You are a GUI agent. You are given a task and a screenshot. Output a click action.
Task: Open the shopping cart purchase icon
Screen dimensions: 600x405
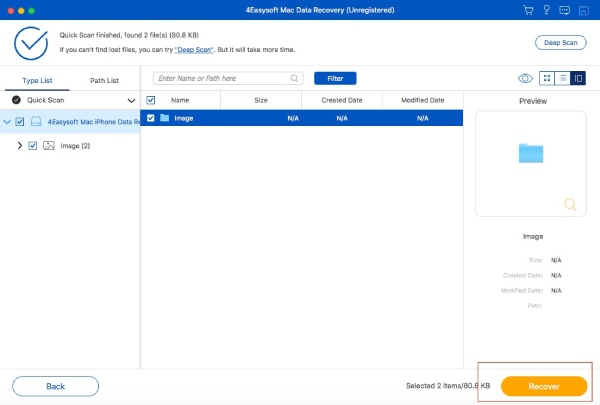tap(528, 10)
